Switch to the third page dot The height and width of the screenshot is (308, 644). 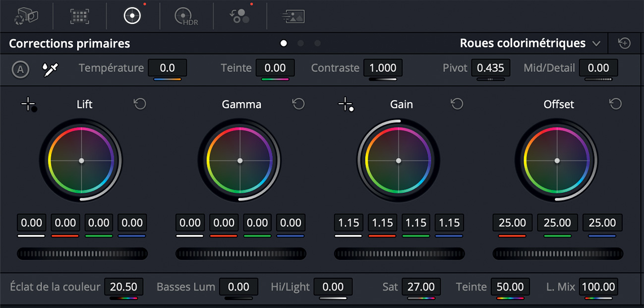click(x=317, y=43)
